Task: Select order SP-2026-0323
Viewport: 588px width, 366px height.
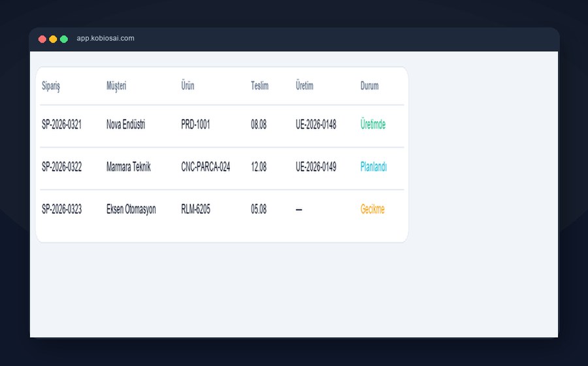Action: tap(61, 209)
